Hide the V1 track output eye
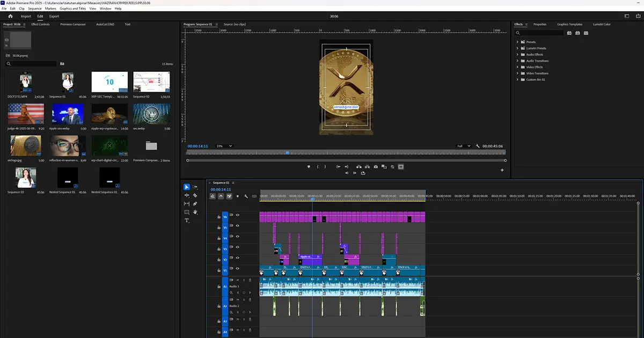Image resolution: width=644 pixels, height=338 pixels. point(237,268)
